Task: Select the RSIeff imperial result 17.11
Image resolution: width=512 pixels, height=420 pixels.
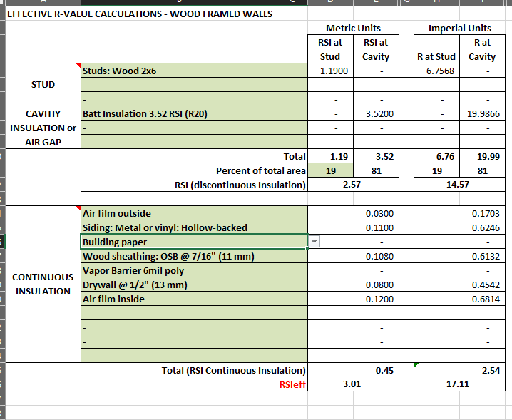Action: click(459, 384)
